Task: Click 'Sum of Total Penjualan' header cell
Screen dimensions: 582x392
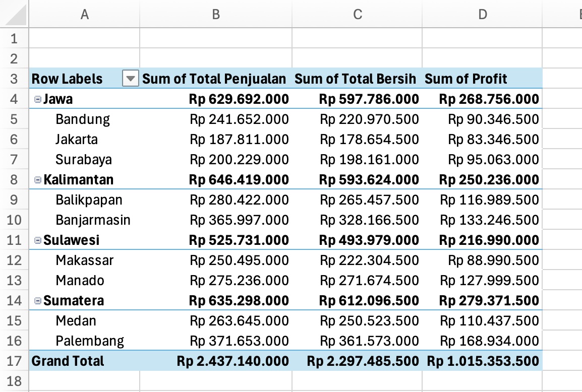Action: pyautogui.click(x=216, y=79)
